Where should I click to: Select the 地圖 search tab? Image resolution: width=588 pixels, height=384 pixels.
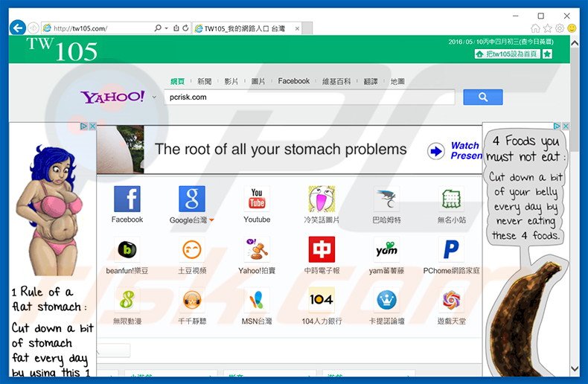397,81
